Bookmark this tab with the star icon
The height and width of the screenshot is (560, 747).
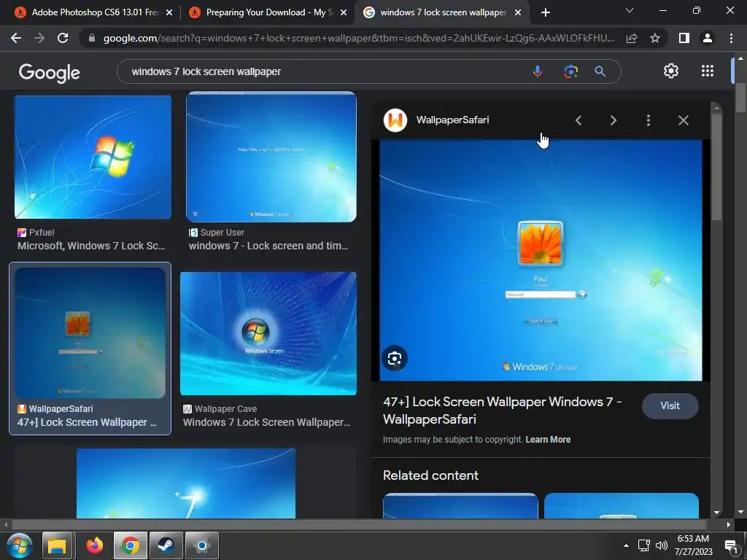pos(655,38)
